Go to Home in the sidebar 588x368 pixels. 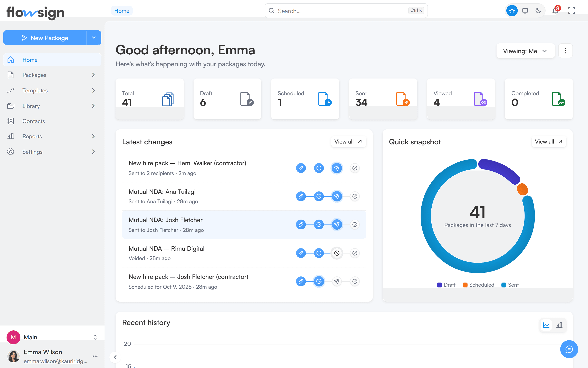[x=52, y=60]
